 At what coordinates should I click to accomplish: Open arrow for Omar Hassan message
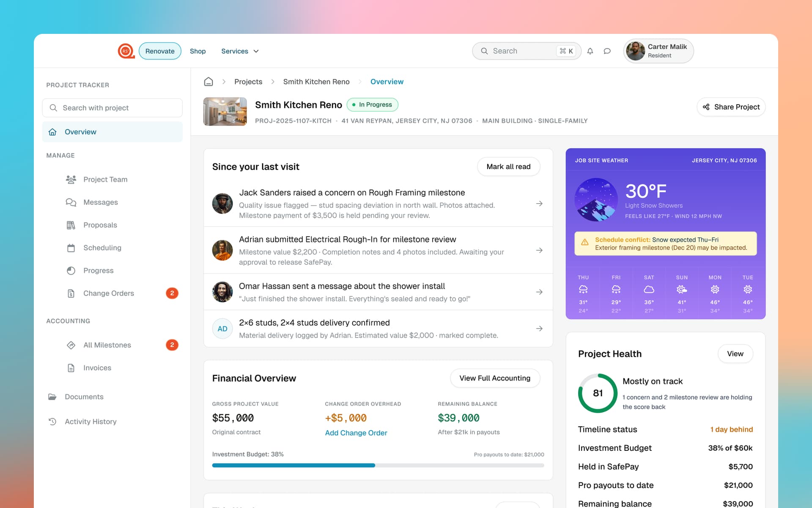539,292
